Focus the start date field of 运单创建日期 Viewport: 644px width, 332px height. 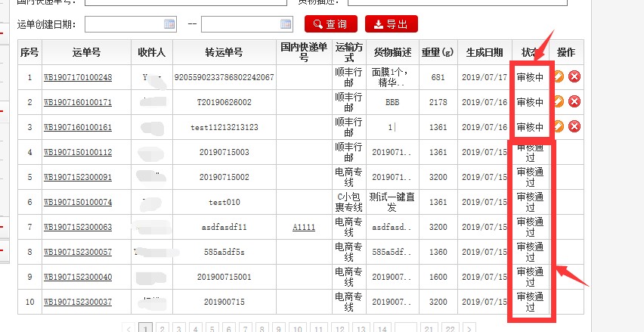[x=131, y=24]
